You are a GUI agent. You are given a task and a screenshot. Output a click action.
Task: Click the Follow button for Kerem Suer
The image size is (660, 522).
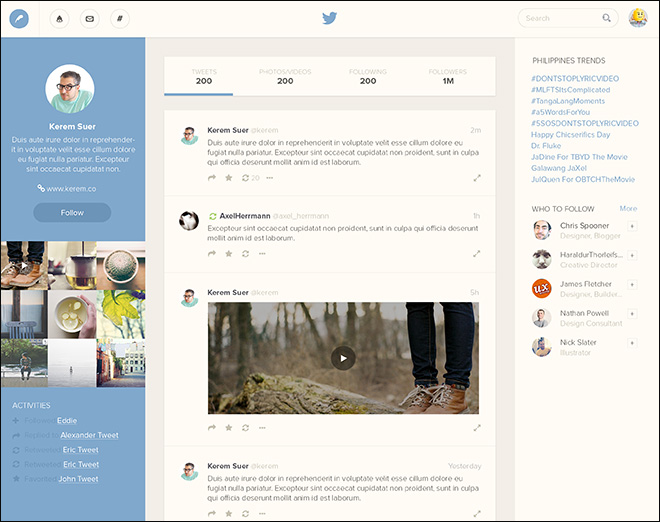[72, 213]
